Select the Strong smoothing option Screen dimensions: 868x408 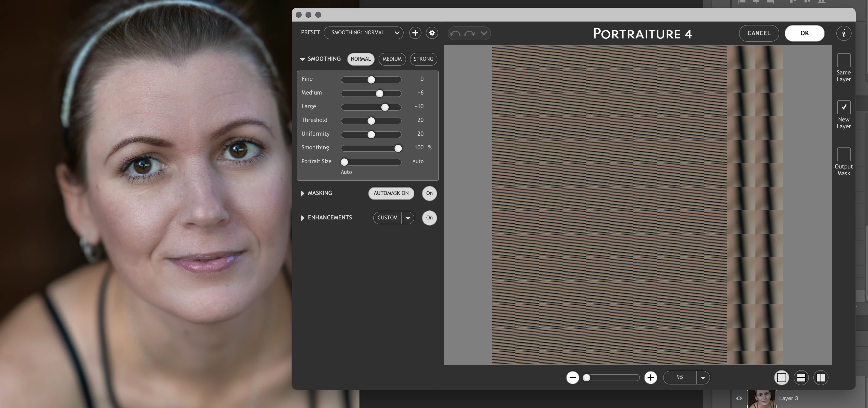click(x=423, y=59)
